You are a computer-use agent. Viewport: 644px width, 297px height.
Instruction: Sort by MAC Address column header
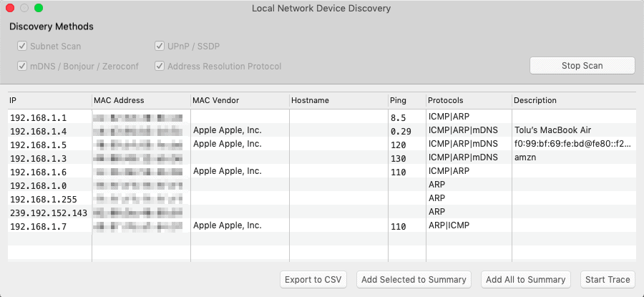point(140,100)
